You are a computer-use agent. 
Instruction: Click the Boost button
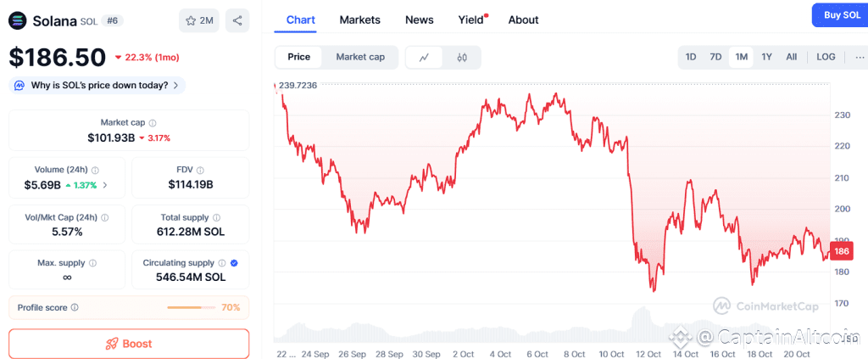pyautogui.click(x=129, y=344)
